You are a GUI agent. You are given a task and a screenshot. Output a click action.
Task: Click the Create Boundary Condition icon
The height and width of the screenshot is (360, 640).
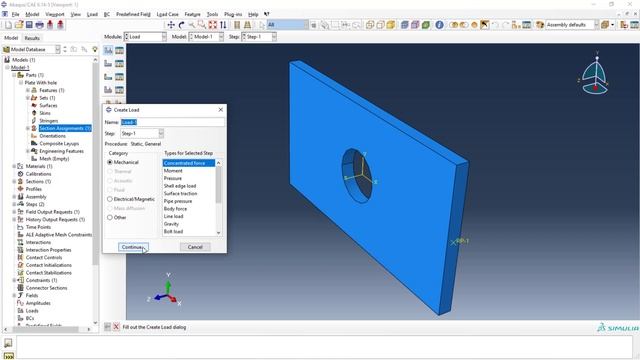click(x=108, y=63)
